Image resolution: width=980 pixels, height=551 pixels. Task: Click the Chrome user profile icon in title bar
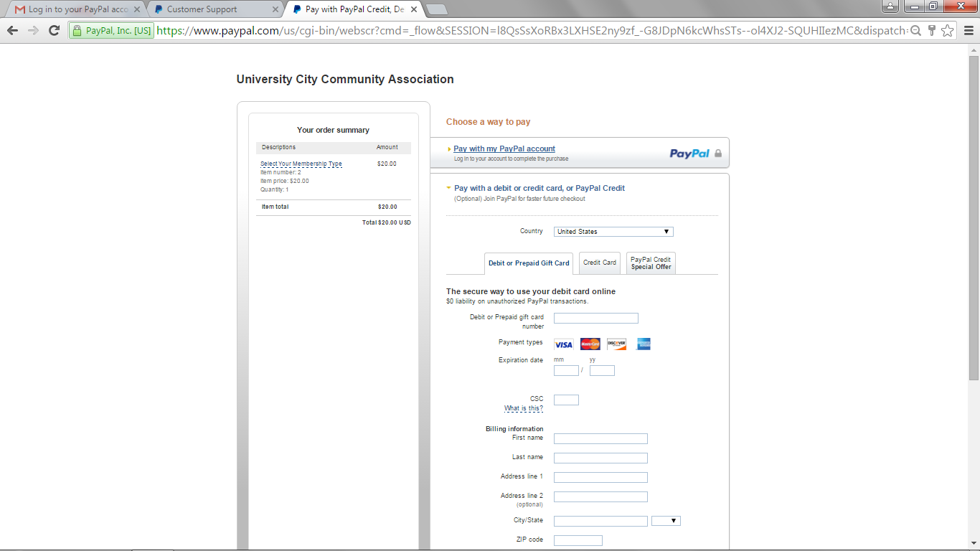tap(890, 6)
